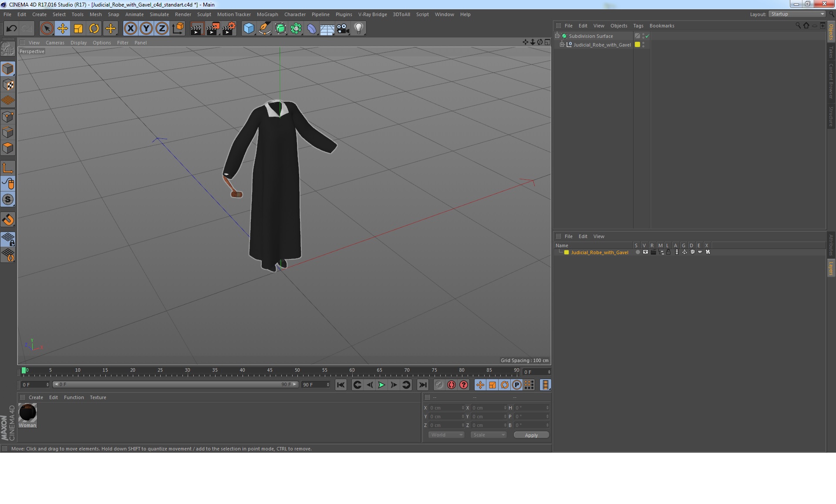Toggle Z axis lock
The image size is (836, 504).
(x=162, y=29)
